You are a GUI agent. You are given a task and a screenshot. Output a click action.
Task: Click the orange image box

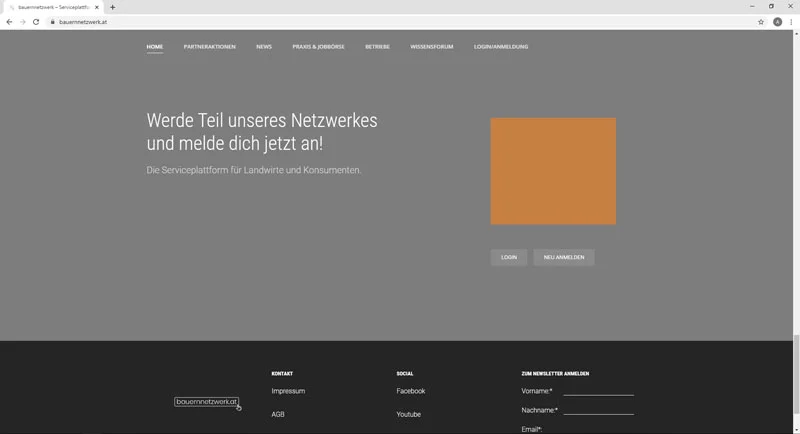[x=553, y=171]
